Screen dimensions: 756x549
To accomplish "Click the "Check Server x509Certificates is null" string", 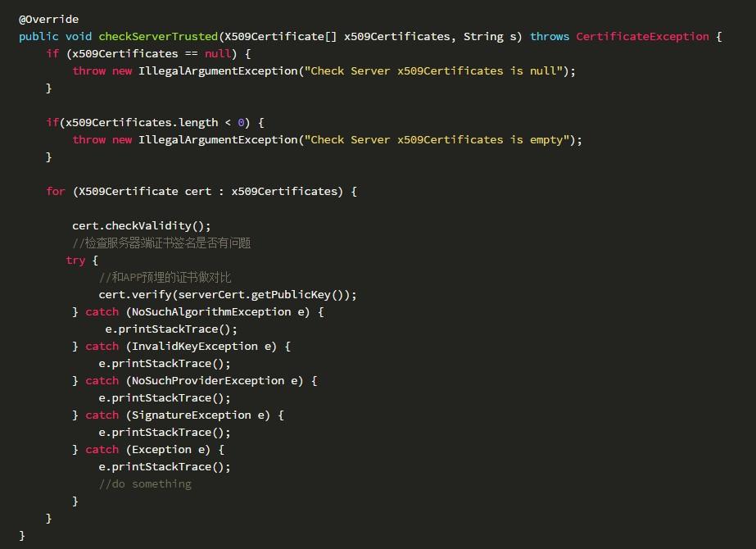I will click(434, 71).
